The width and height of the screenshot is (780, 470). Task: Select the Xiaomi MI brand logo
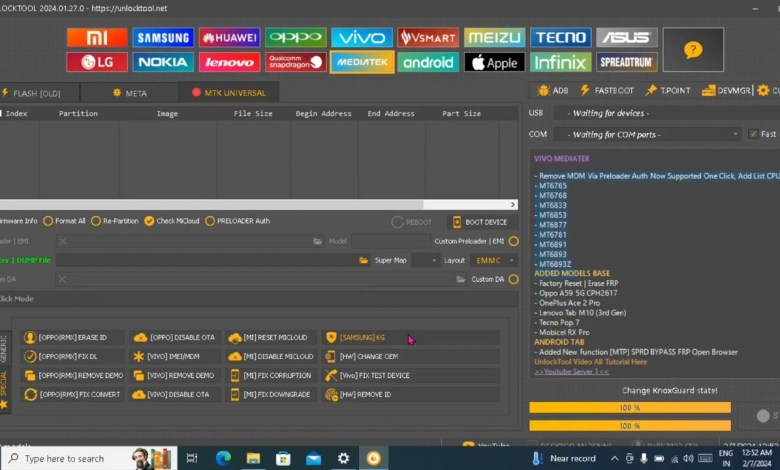97,37
